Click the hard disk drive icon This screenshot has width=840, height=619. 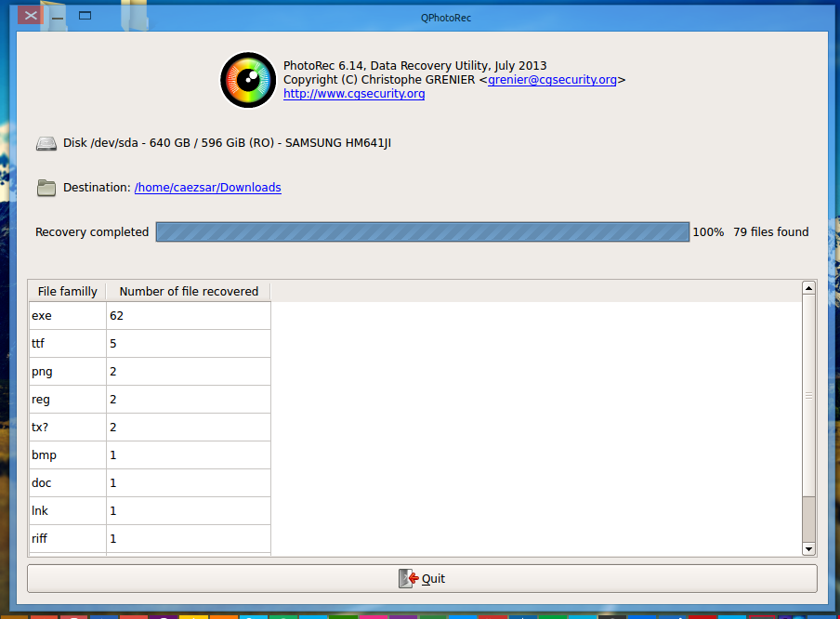click(x=46, y=144)
